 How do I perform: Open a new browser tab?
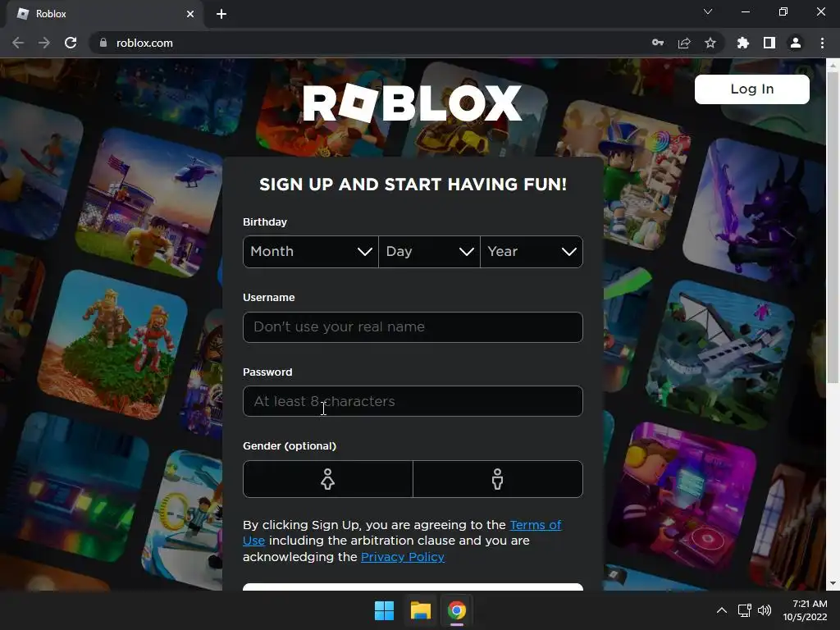pos(221,14)
